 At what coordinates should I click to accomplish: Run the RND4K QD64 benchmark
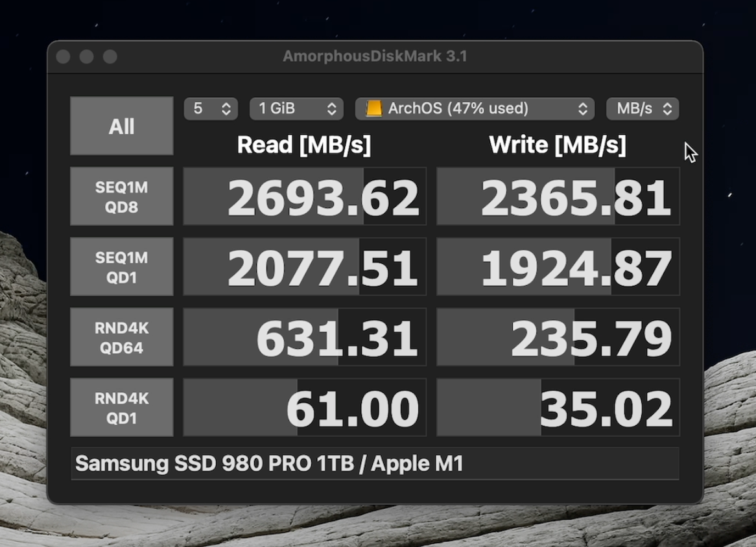point(121,337)
